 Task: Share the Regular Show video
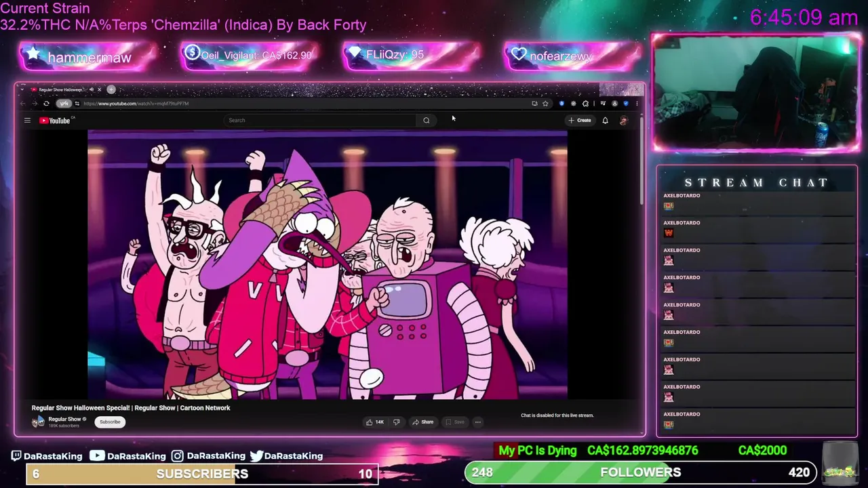click(x=422, y=422)
